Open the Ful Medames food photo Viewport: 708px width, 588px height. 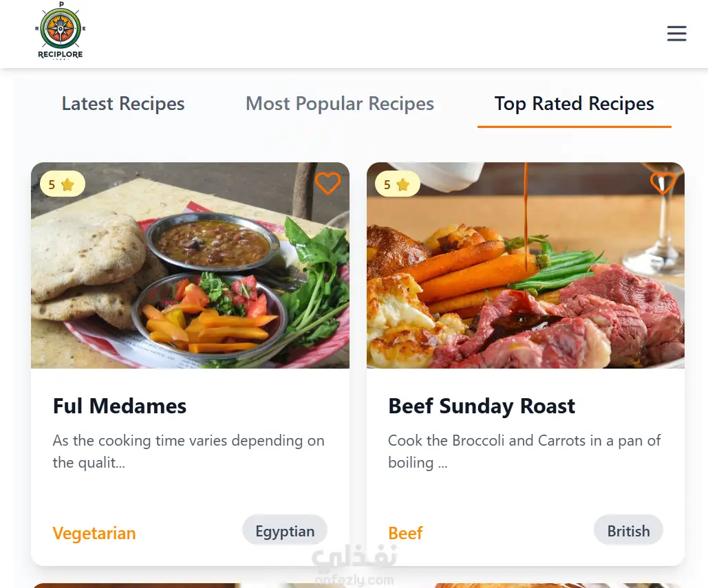(x=190, y=265)
